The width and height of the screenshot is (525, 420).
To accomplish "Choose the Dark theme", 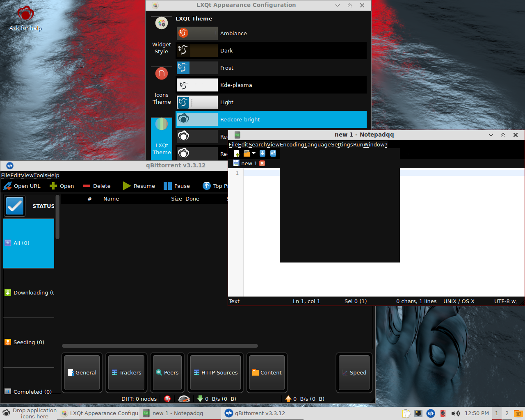I will (x=271, y=50).
